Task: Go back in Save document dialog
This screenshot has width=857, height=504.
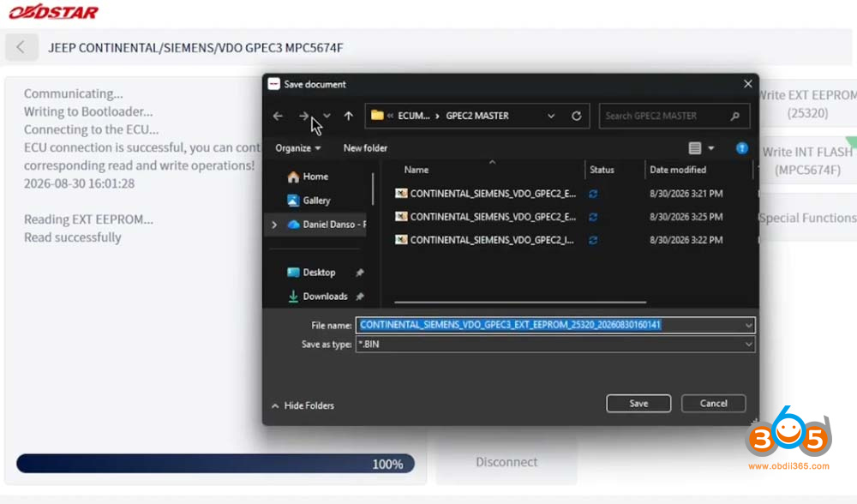Action: click(278, 116)
